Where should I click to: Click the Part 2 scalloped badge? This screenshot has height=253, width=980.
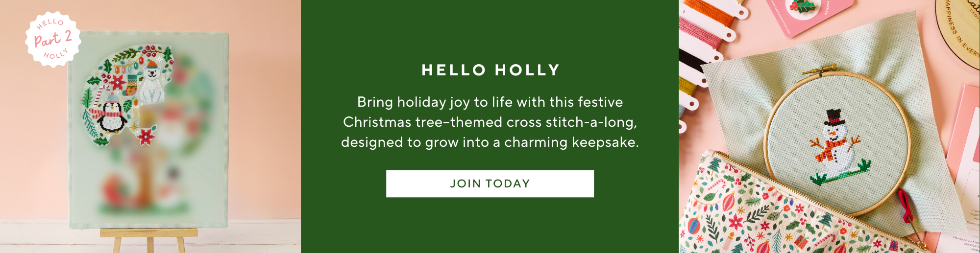[53, 39]
